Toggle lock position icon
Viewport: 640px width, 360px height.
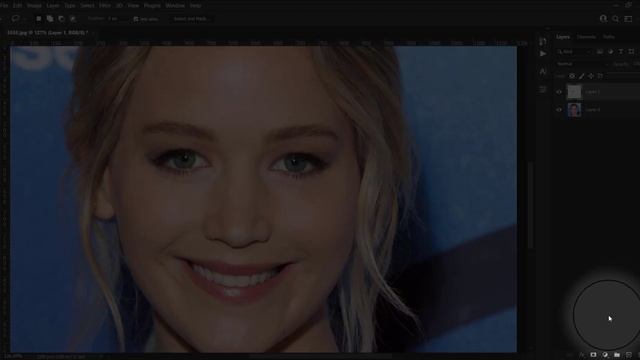591,76
